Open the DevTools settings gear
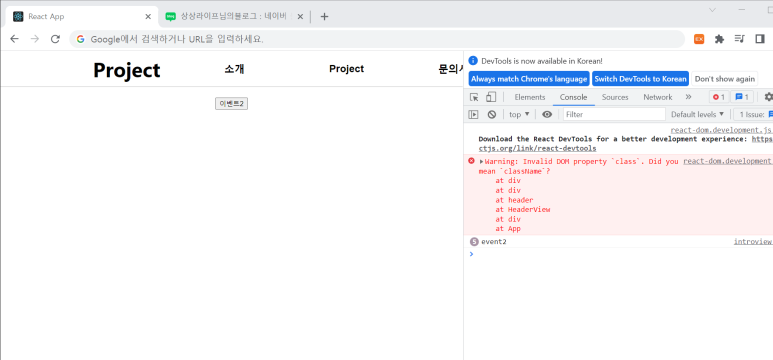 coord(768,97)
